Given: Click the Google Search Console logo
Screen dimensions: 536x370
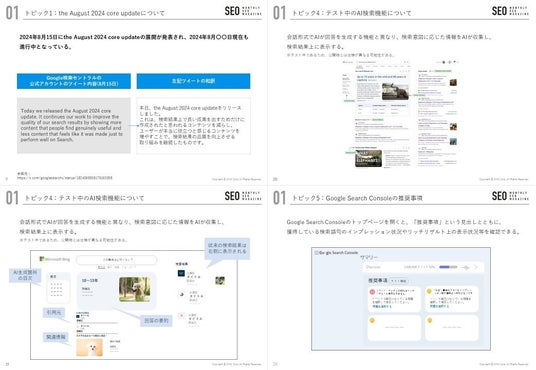Looking at the screenshot, I should pyautogui.click(x=336, y=253).
